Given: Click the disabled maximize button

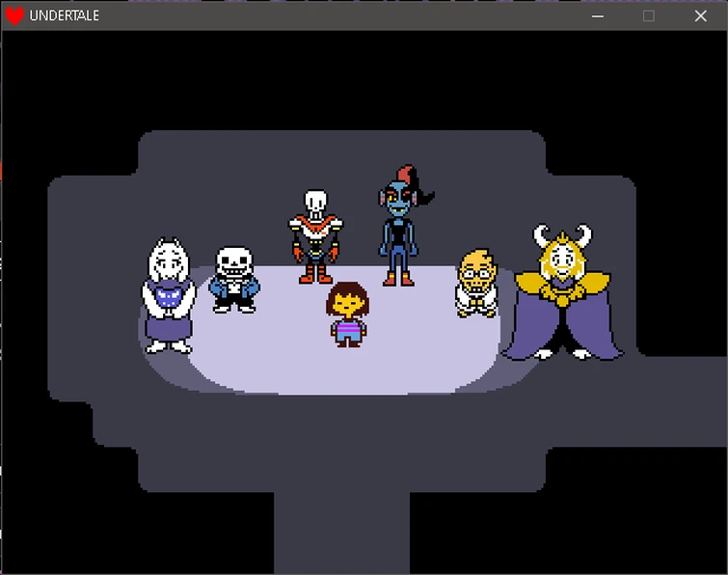Looking at the screenshot, I should 649,15.
